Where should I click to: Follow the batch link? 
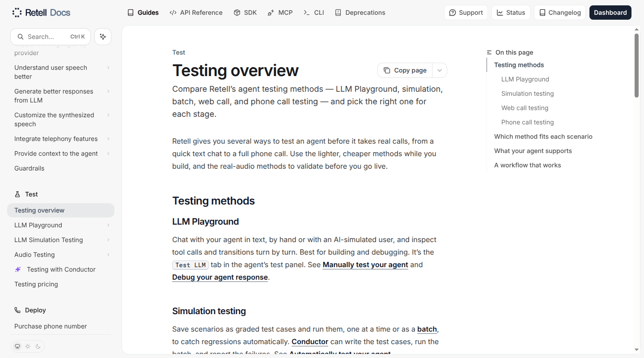(x=427, y=329)
